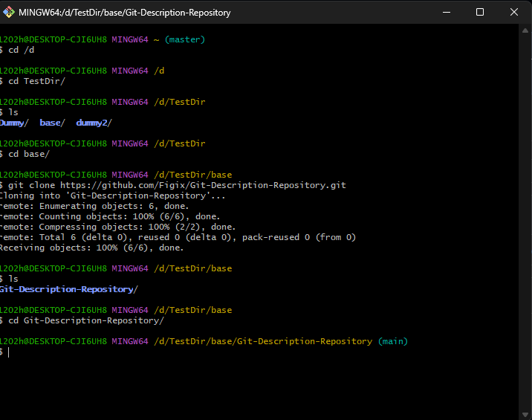
Task: Close the Git Bash terminal window
Action: click(514, 13)
